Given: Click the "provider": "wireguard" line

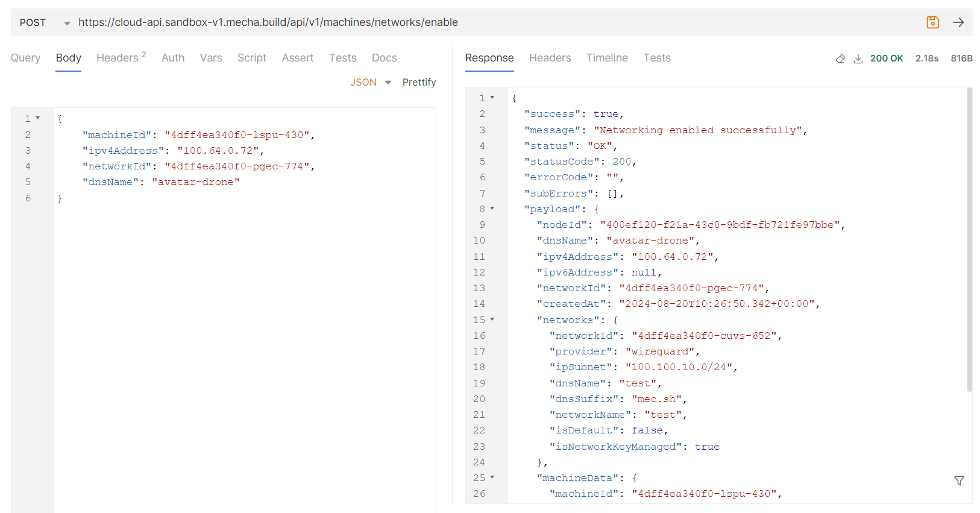Looking at the screenshot, I should click(x=624, y=351).
